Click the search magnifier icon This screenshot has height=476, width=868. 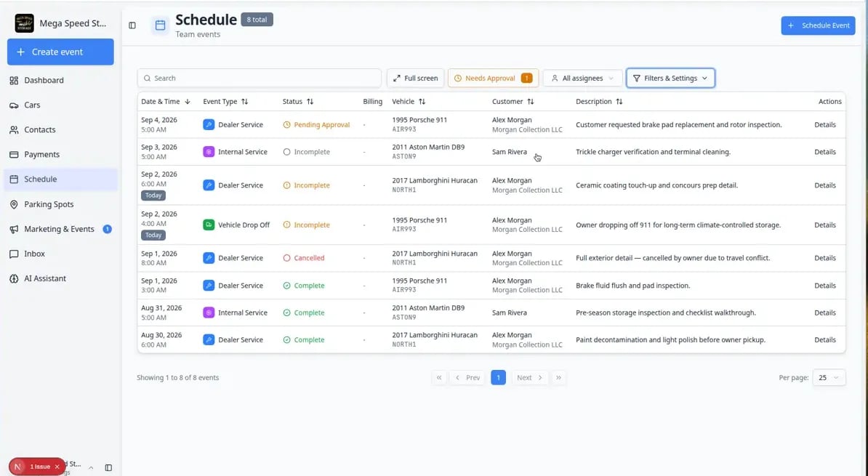point(148,78)
